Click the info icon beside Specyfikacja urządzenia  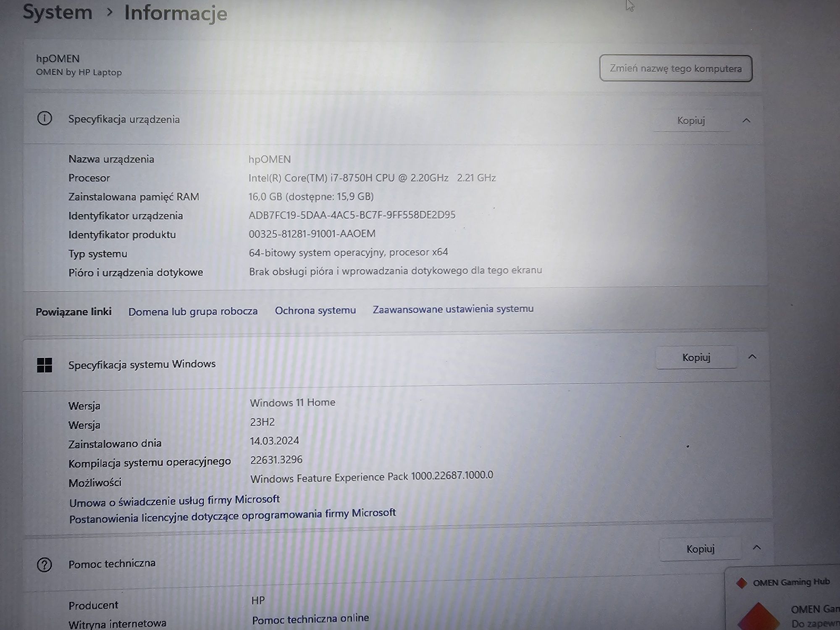(45, 118)
